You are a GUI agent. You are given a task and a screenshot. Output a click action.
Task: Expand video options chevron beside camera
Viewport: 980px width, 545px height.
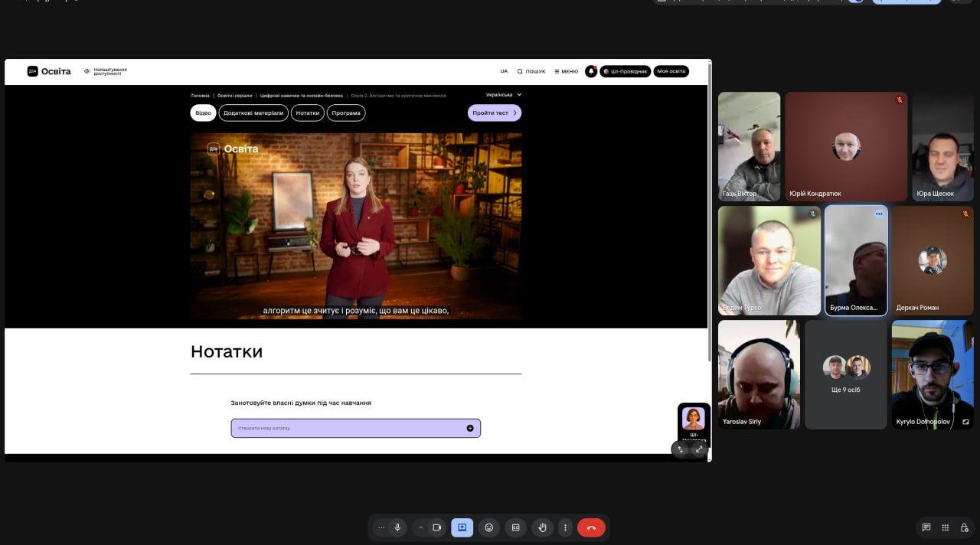[x=420, y=527]
